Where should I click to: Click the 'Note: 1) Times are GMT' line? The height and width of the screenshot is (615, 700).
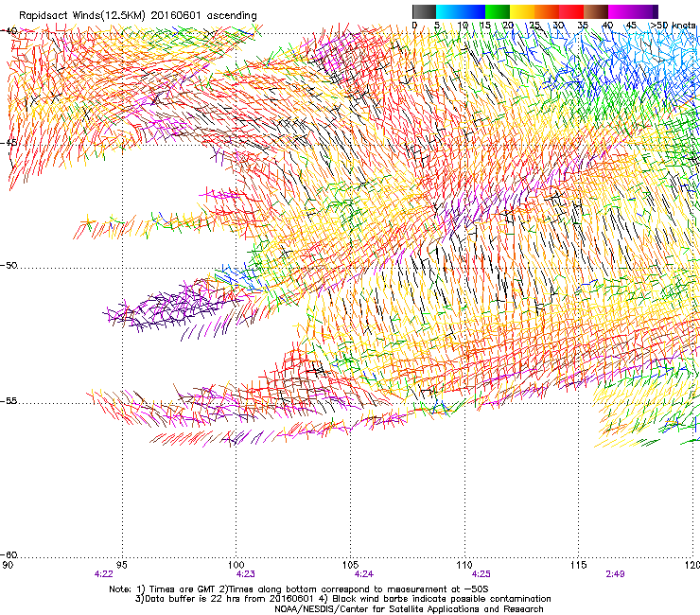tap(299, 589)
